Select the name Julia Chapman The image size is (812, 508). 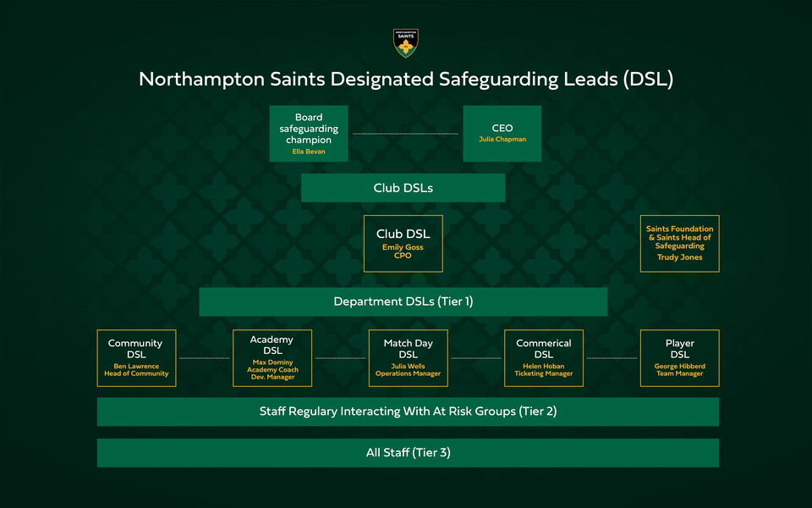502,139
